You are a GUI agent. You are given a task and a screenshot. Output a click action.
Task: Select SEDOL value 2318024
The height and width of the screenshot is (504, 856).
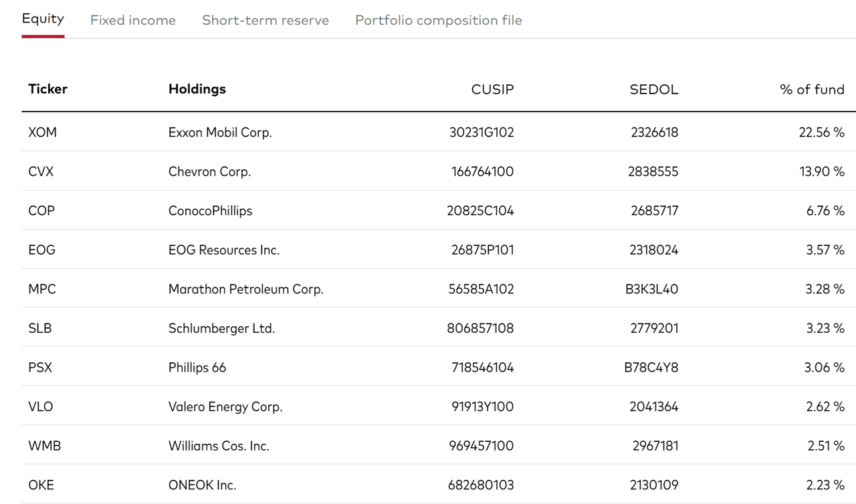pos(655,250)
